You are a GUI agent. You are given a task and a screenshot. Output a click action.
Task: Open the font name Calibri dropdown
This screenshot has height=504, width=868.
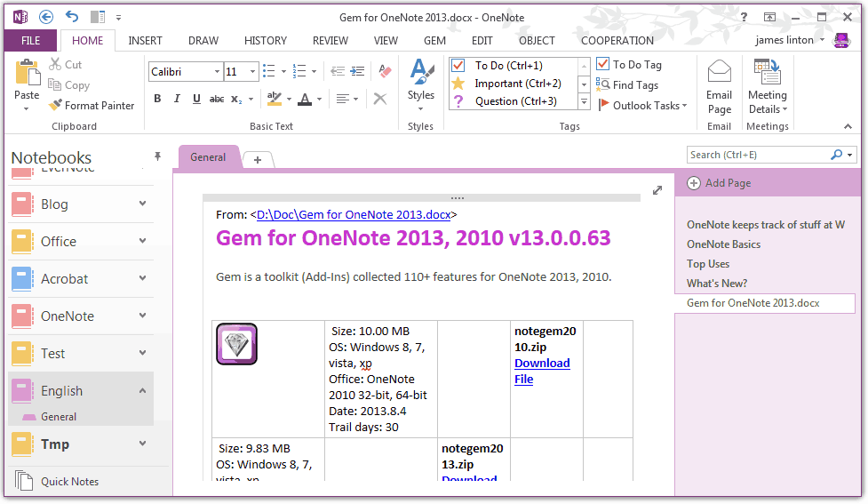tap(217, 71)
